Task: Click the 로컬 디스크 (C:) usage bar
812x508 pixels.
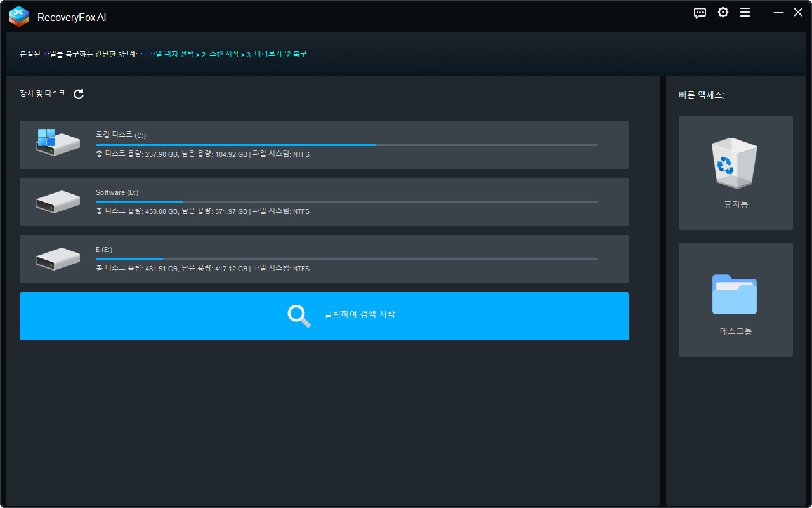Action: click(x=346, y=145)
